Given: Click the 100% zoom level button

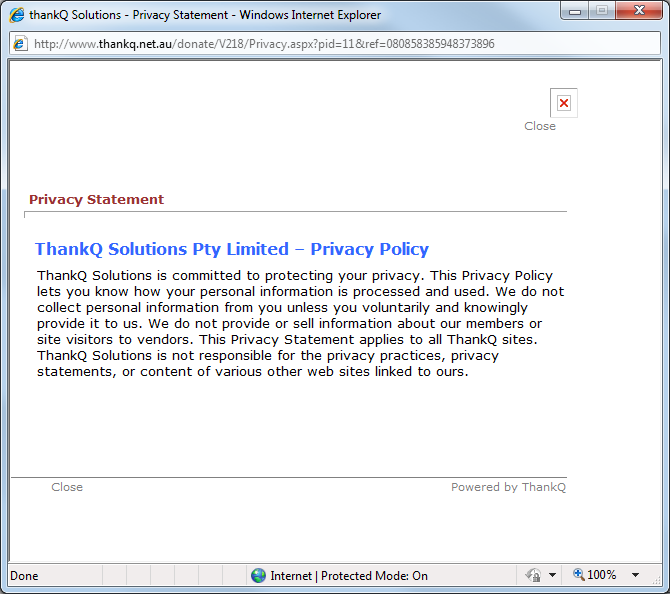Looking at the screenshot, I should (601, 575).
